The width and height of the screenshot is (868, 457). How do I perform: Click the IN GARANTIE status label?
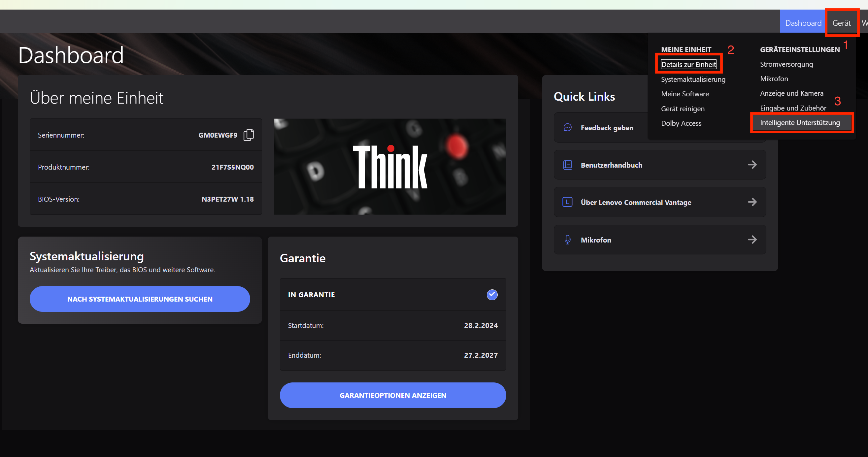click(x=311, y=295)
